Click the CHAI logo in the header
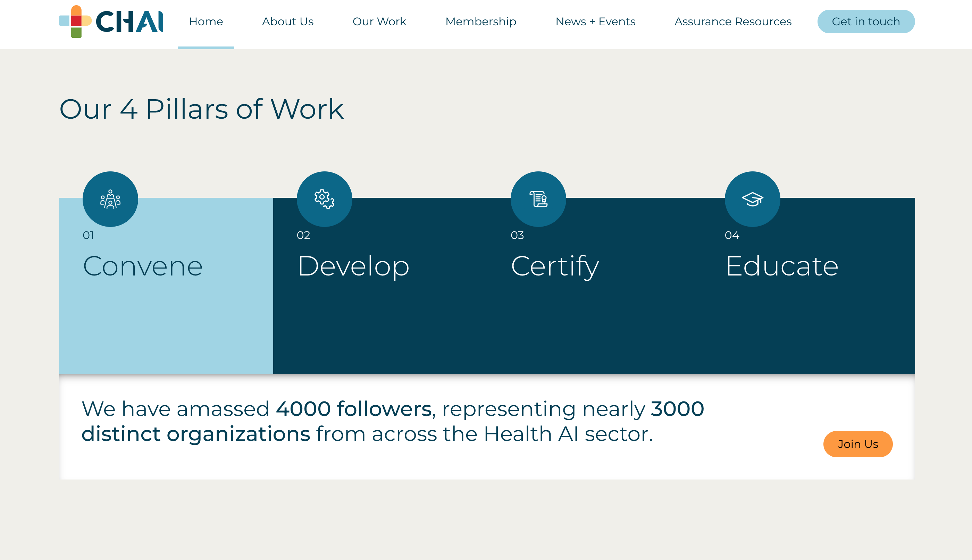This screenshot has width=972, height=560. pyautogui.click(x=111, y=22)
